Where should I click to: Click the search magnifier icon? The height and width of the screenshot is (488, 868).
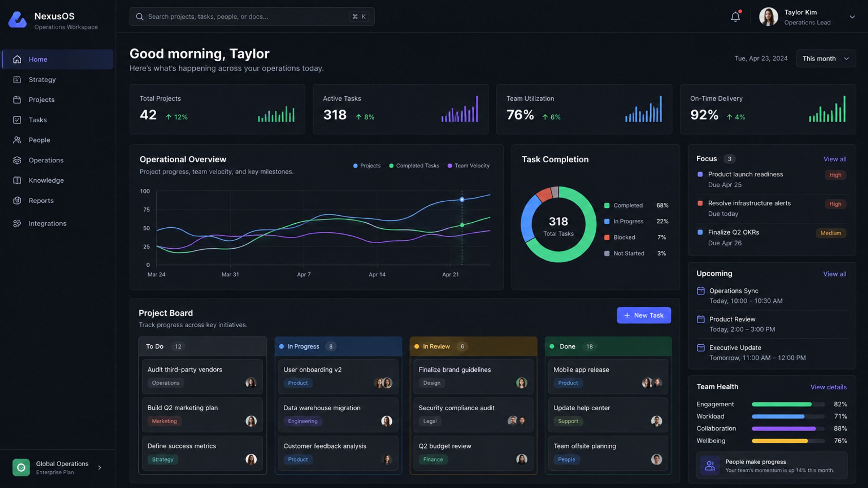pyautogui.click(x=139, y=17)
